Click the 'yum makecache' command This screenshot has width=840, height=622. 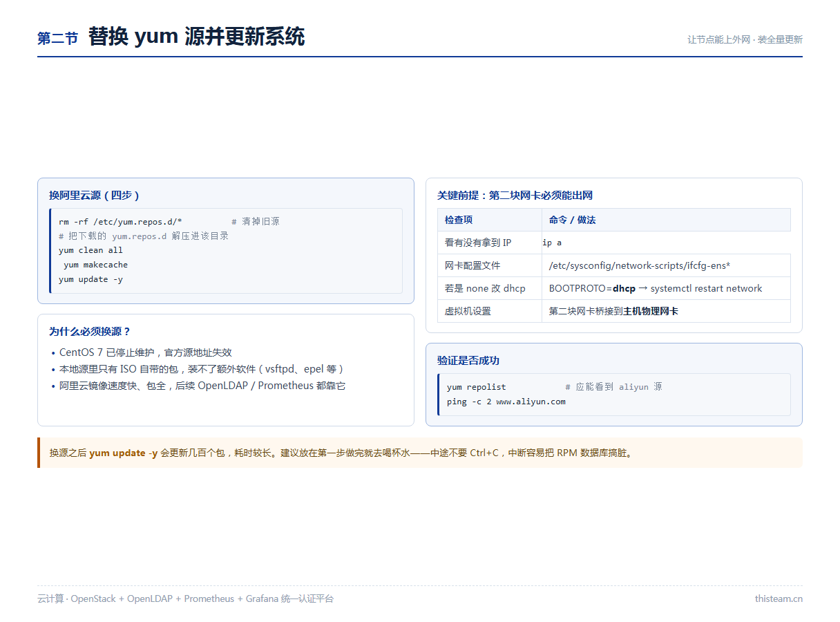(95, 265)
